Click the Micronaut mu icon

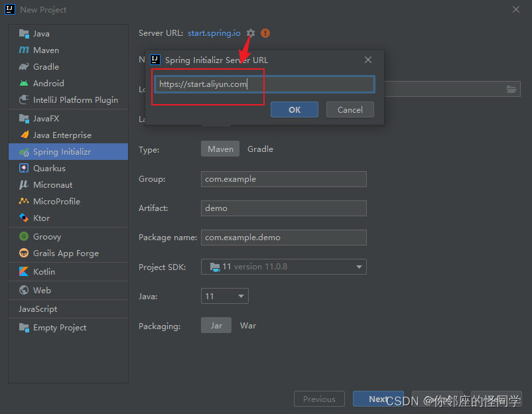[23, 184]
